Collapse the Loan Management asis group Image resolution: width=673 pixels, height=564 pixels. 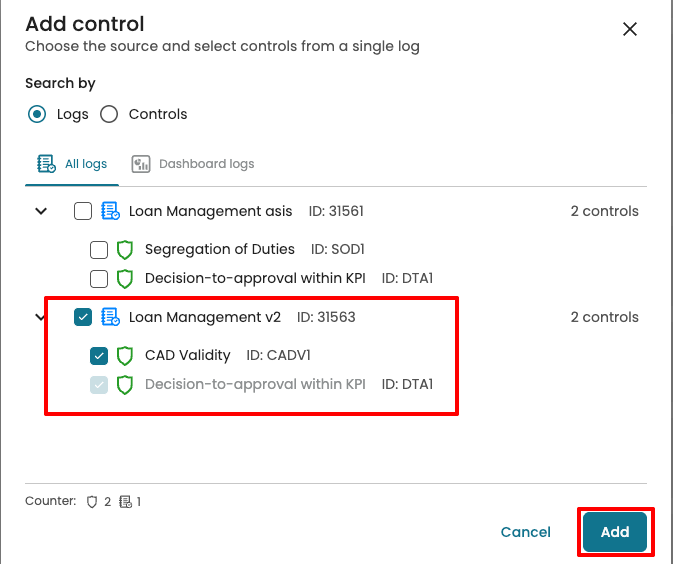tap(41, 212)
